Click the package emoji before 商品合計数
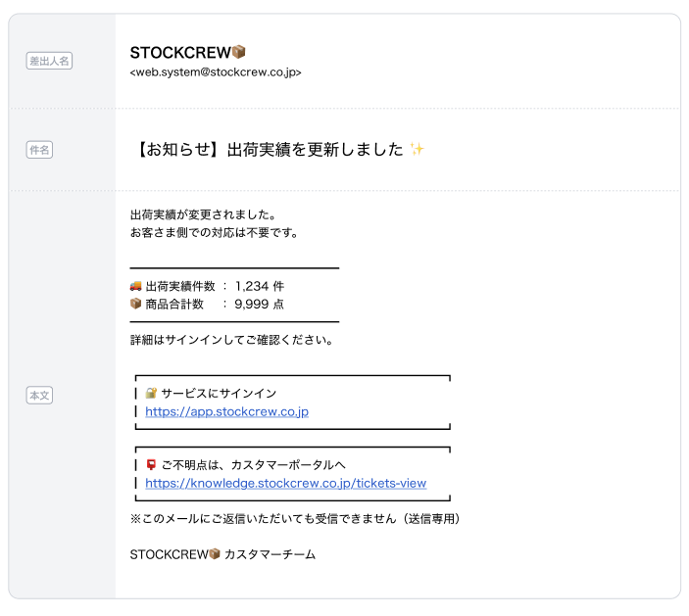Image resolution: width=689 pixels, height=616 pixels. pyautogui.click(x=136, y=305)
